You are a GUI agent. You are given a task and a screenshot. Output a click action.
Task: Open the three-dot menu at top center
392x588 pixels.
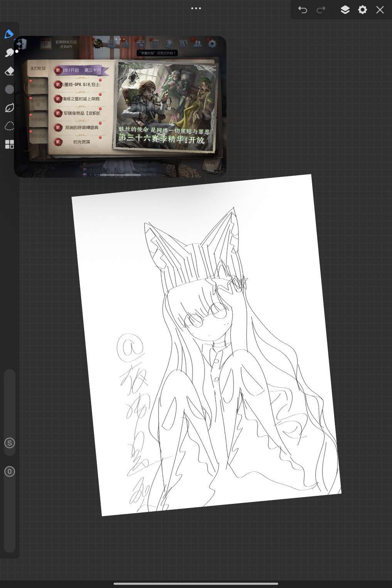(196, 8)
